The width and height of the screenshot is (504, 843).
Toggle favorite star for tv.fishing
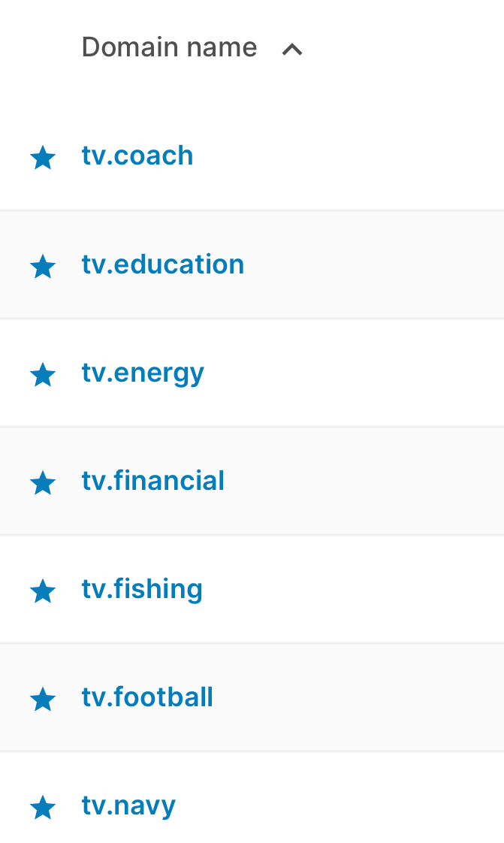click(43, 591)
